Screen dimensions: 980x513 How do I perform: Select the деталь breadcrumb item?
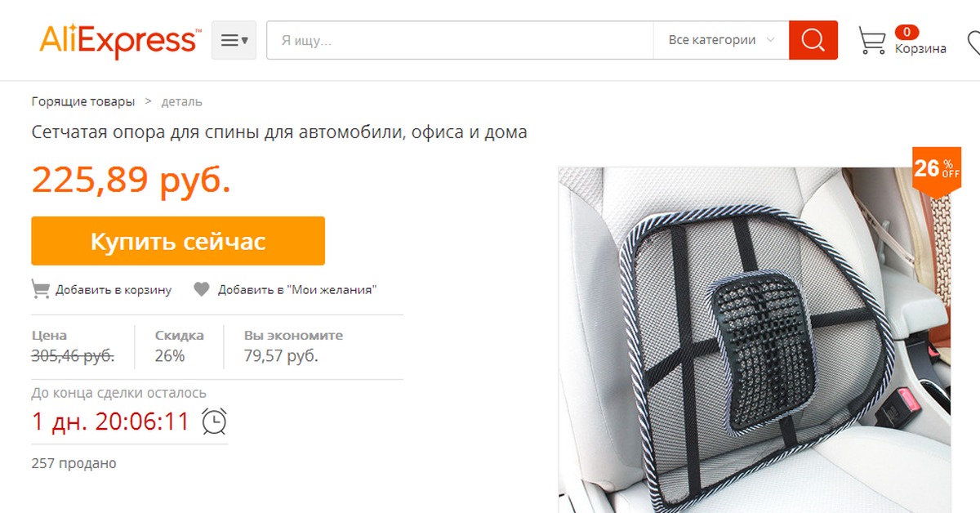point(181,102)
